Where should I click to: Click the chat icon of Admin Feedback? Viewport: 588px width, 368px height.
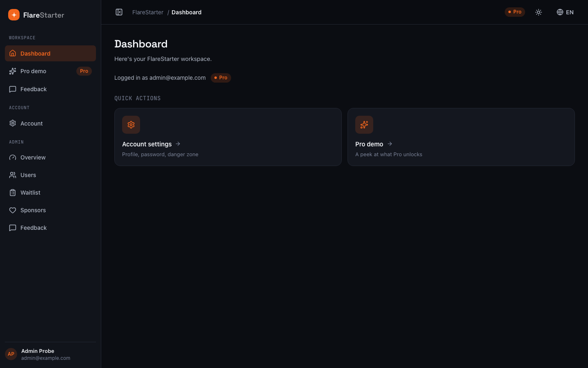coord(13,228)
